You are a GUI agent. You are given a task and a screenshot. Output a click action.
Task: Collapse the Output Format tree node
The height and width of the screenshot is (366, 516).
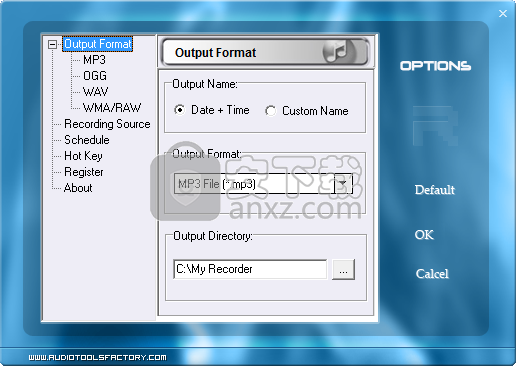point(52,44)
